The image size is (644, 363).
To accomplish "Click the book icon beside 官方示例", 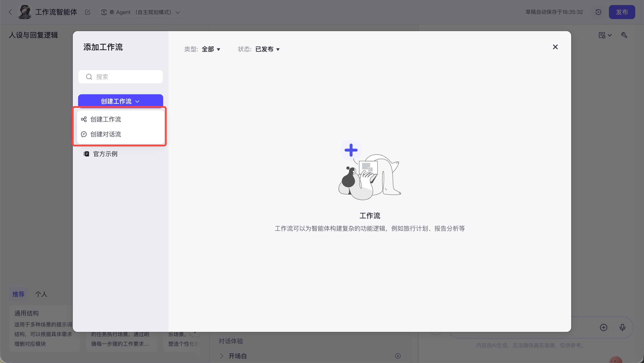I will pyautogui.click(x=86, y=154).
